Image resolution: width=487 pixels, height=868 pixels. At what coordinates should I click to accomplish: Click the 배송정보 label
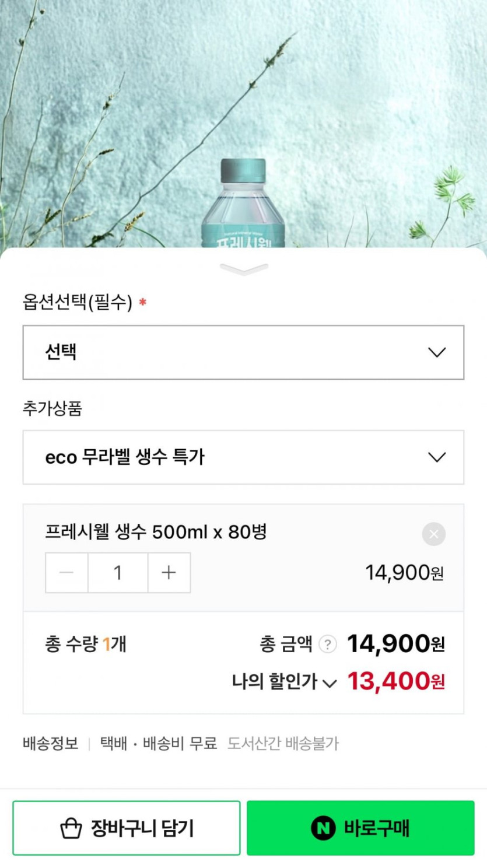click(50, 743)
